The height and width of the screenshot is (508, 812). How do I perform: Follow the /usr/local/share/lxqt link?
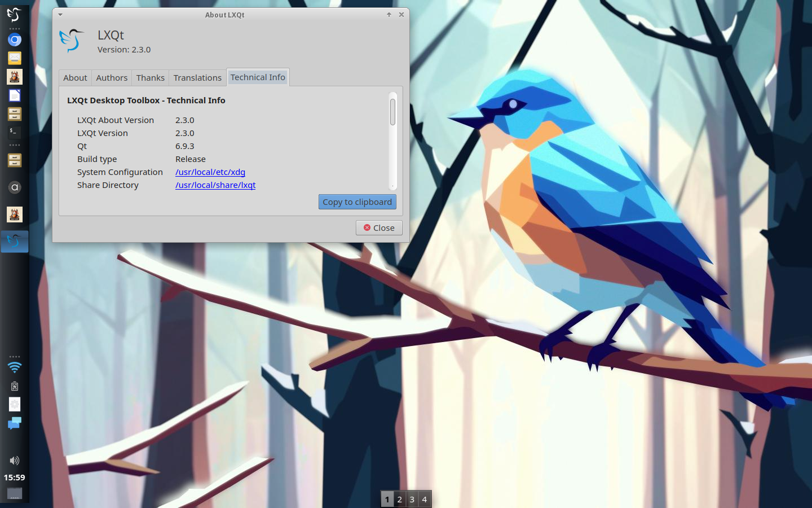[x=215, y=185]
